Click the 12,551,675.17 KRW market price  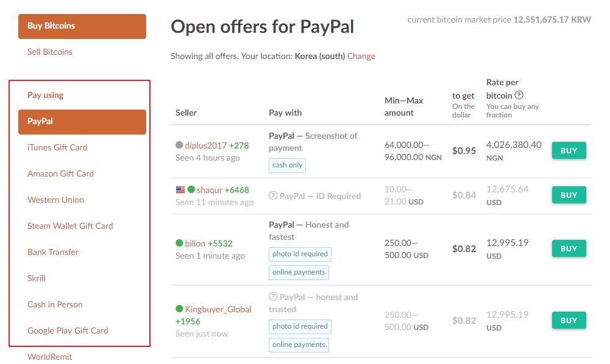[x=552, y=19]
